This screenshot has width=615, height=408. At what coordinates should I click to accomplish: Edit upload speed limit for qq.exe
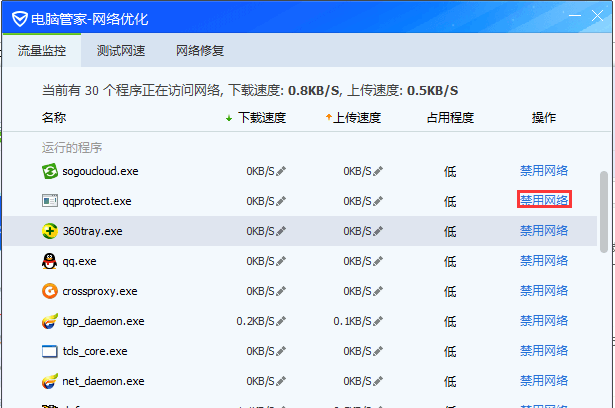378,261
